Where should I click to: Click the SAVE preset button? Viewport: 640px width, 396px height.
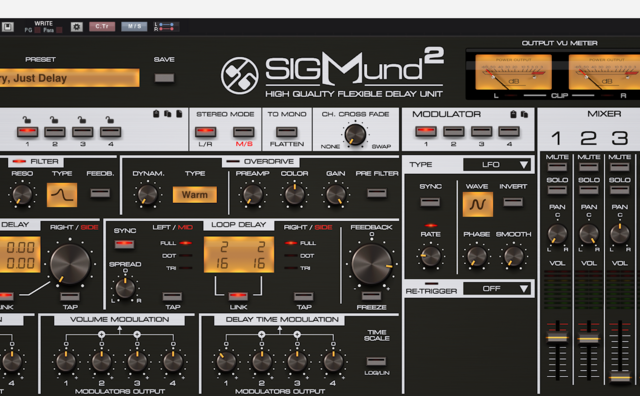[x=164, y=78]
